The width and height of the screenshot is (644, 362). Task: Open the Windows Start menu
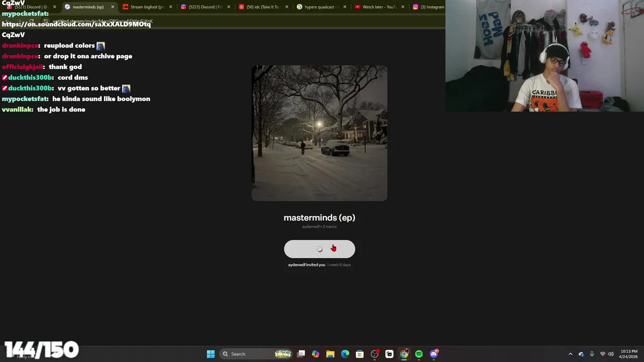[211, 354]
